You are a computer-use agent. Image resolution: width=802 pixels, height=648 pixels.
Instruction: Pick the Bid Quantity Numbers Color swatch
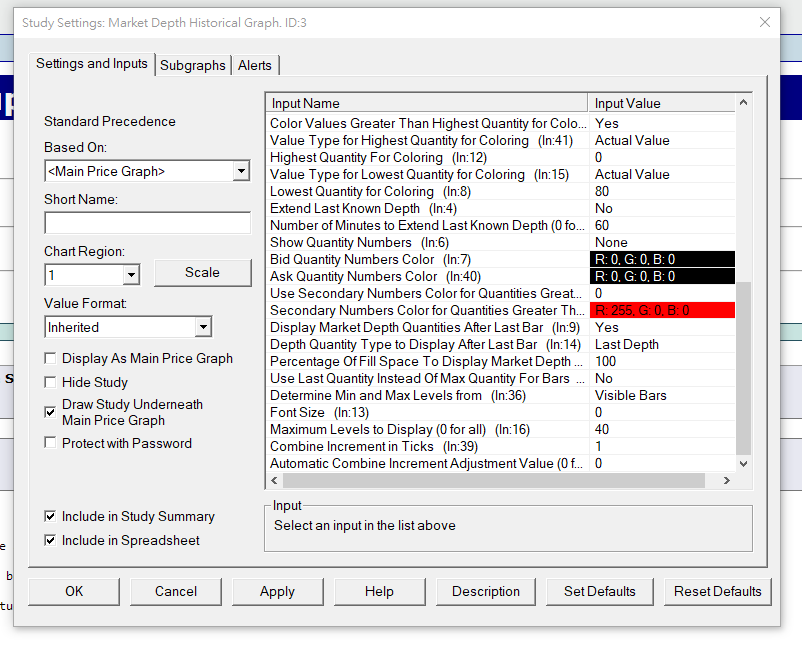click(662, 259)
